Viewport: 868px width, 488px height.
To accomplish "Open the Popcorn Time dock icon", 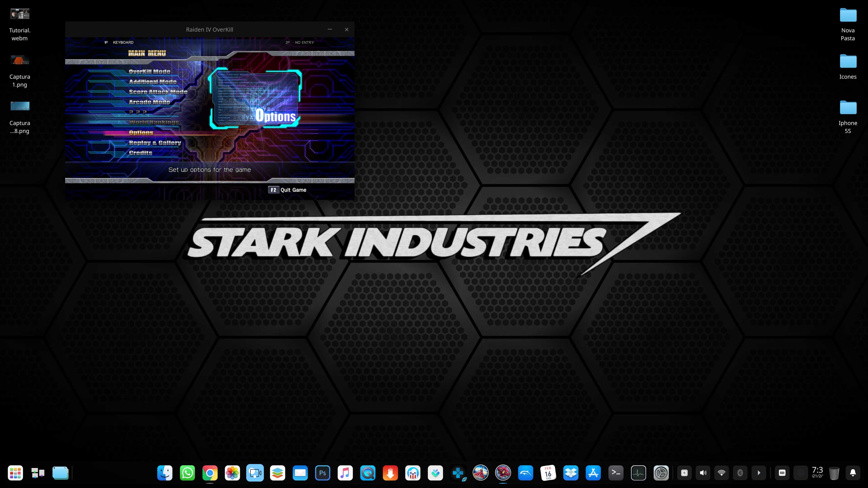I will [x=413, y=472].
